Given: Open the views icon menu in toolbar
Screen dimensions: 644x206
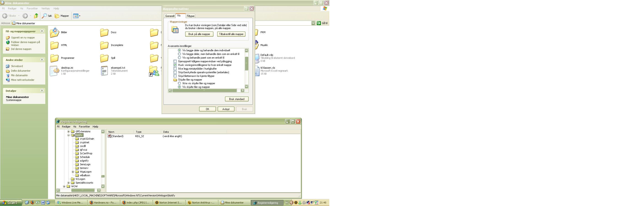Looking at the screenshot, I should tap(77, 16).
